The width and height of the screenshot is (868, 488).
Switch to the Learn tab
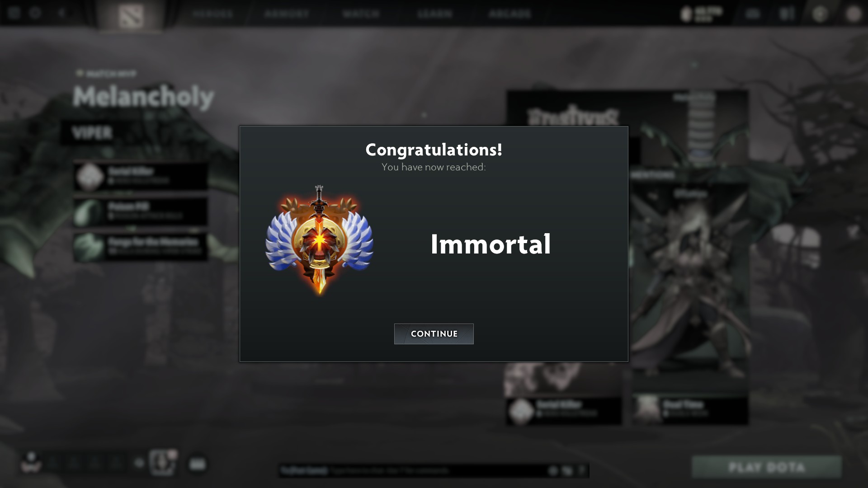tap(435, 14)
